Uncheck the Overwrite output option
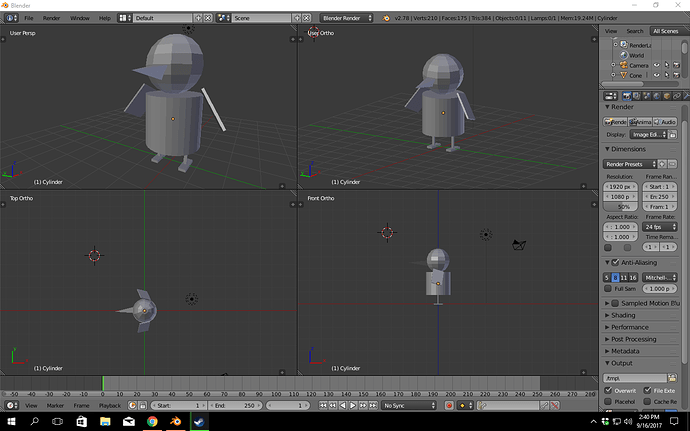 click(x=608, y=390)
